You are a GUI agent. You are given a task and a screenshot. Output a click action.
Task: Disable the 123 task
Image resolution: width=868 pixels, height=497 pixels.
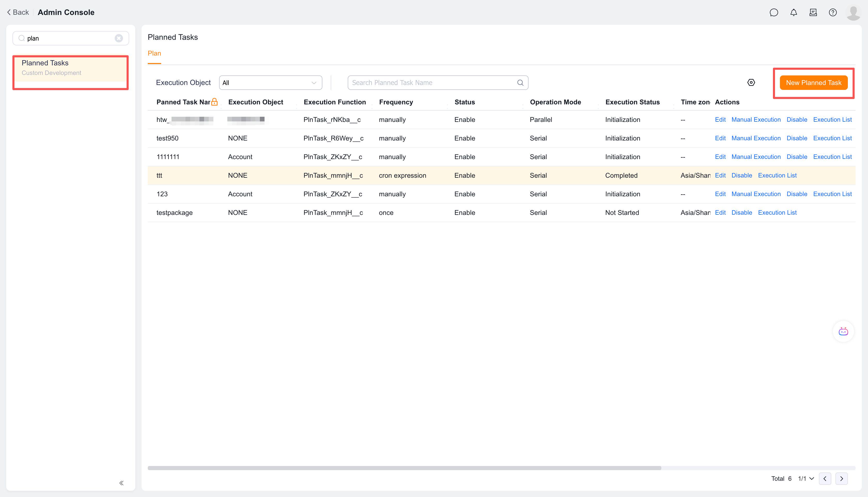click(797, 194)
